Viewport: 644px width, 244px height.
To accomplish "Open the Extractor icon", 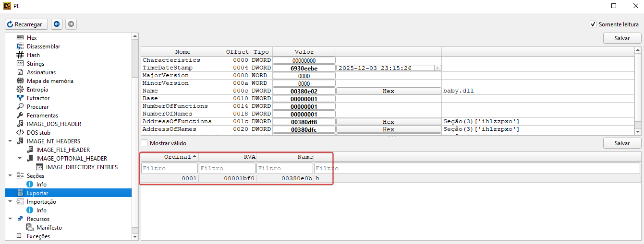I will tap(20, 98).
